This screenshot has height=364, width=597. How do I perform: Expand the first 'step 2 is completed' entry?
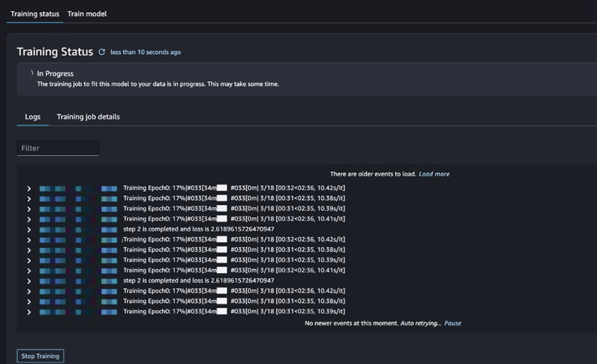[29, 230]
